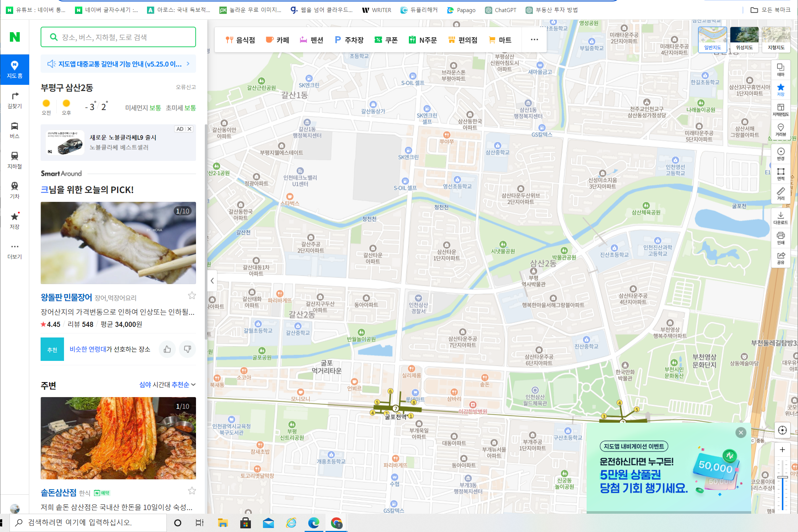The width and height of the screenshot is (798, 532).
Task: Open the 왕돌판 민물장어 restaurant link
Action: click(x=66, y=297)
